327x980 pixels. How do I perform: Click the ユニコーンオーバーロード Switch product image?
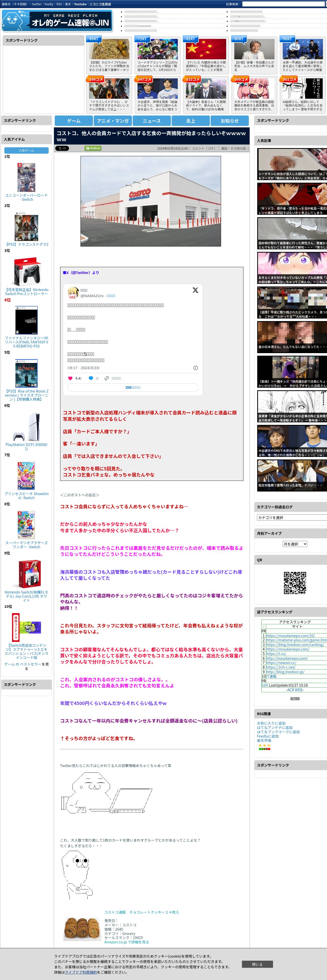point(26,177)
